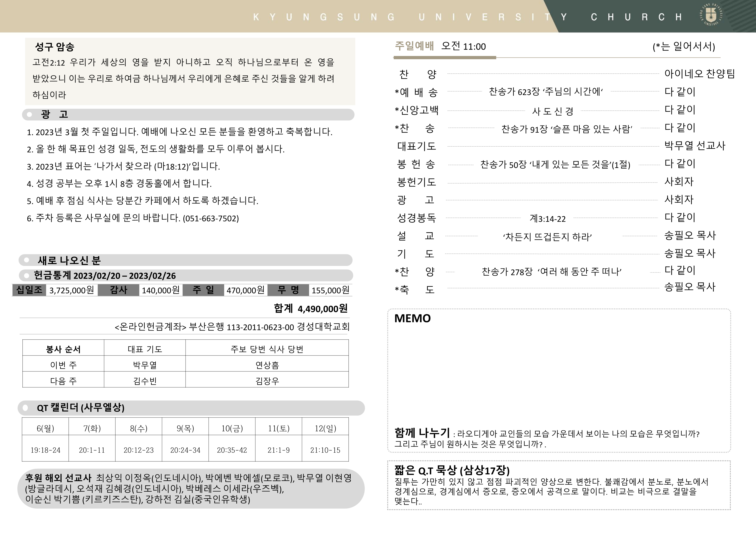Click the online offering account 113-2011-0623-00
756x534 pixels.
coord(260,327)
